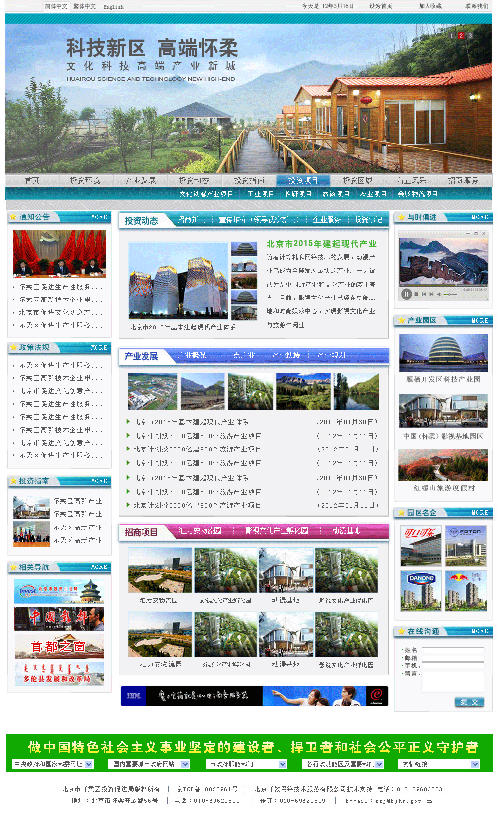500x825 pixels.
Task: Submit the 在线咨询 consultation form
Action: [469, 702]
